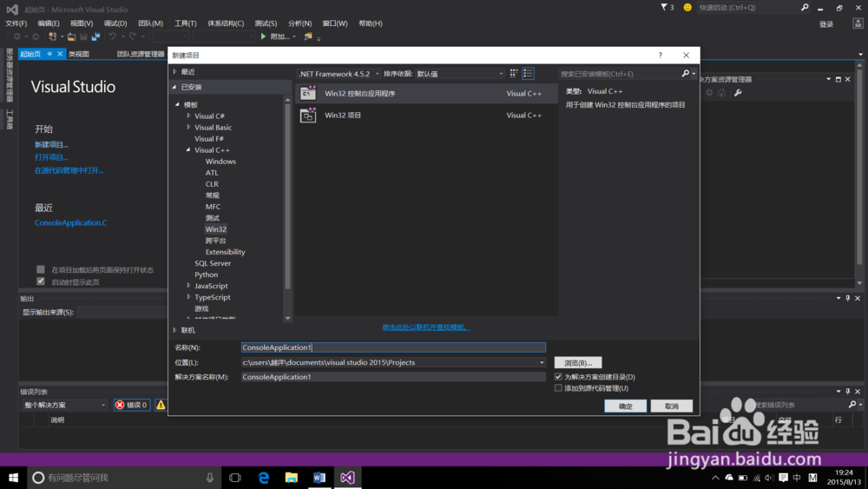Viewport: 868px width, 489px height.
Task: Click the 取消 button
Action: pos(672,406)
